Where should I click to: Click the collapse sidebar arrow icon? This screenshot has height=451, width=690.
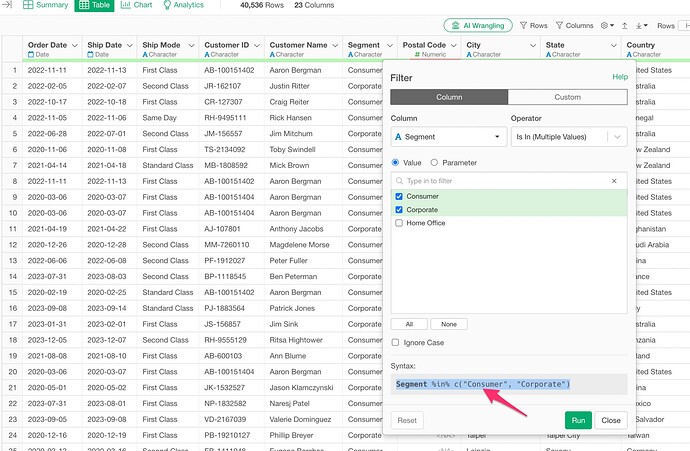[x=6, y=5]
